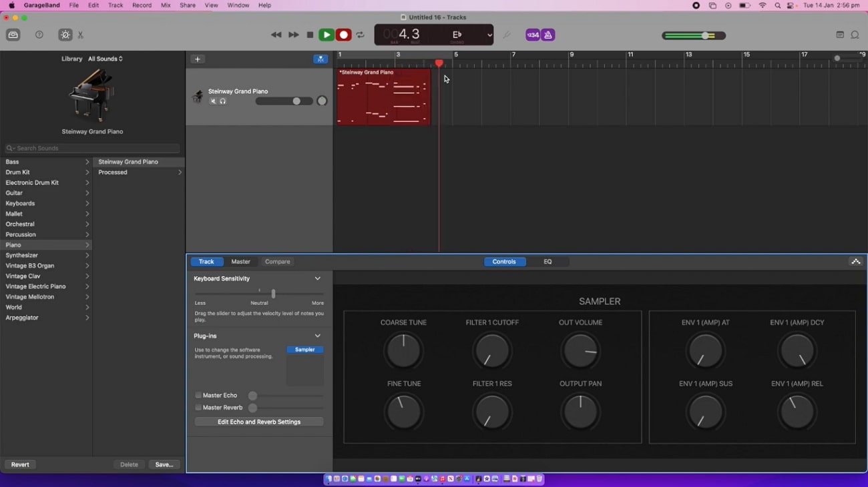Toggle the Metronome button
Screen dimensions: 868x487
[x=548, y=35]
